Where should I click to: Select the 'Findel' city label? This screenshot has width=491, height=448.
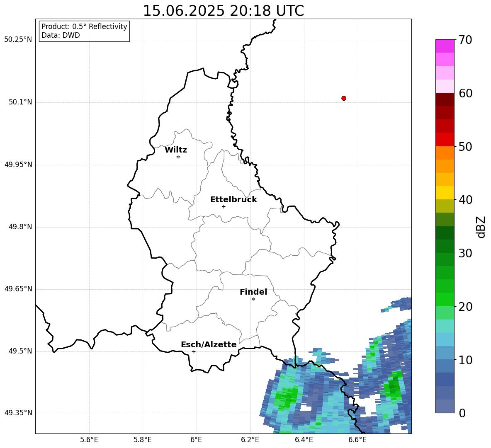point(253,292)
